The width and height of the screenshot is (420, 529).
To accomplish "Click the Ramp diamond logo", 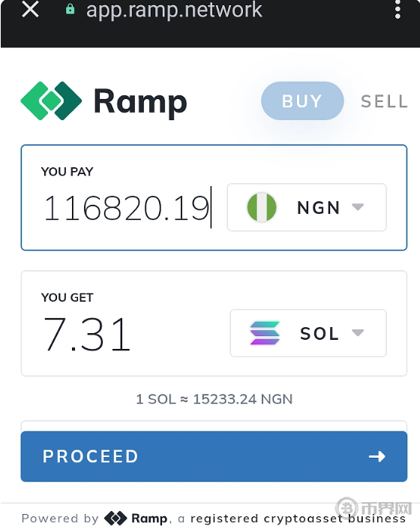I will 51,101.
